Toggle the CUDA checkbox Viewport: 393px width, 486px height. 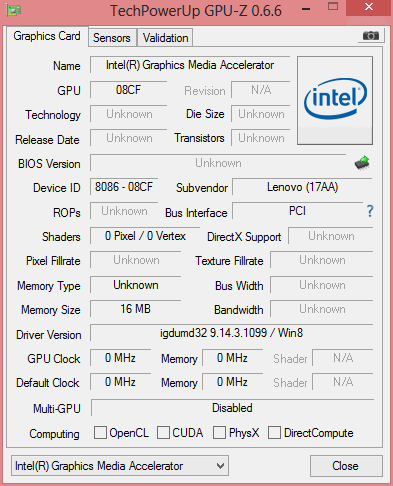tap(163, 433)
